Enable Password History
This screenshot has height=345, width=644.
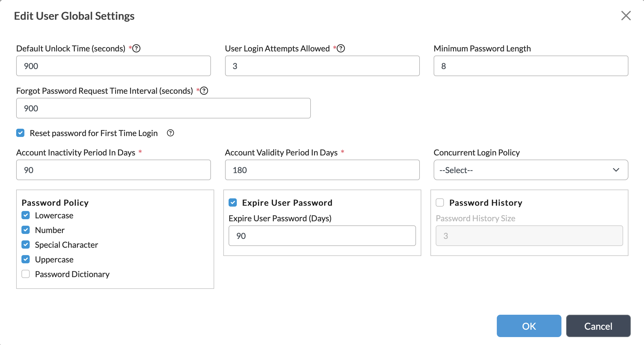click(x=440, y=202)
